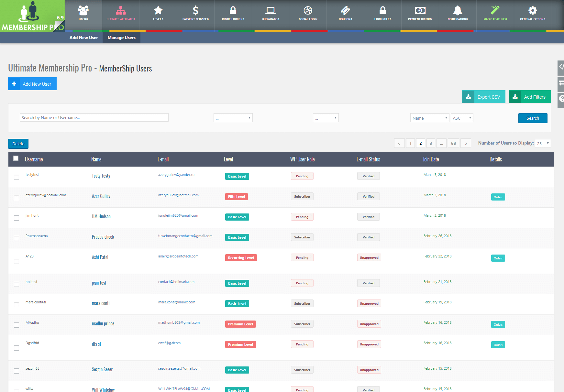
Task: Tick the holitest user checkbox
Action: coord(17,284)
